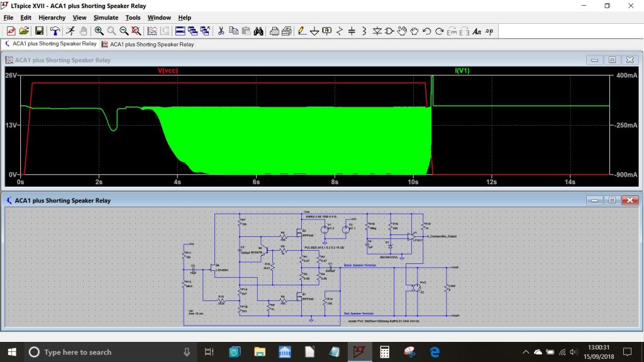Select the Label Net tool
This screenshot has width=644, height=362.
[x=327, y=31]
